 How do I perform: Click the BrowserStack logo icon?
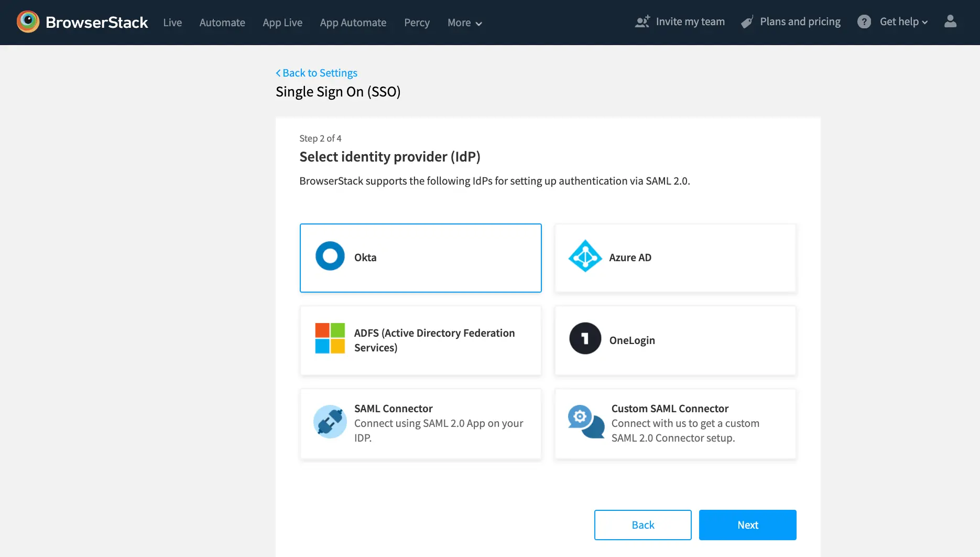[28, 22]
